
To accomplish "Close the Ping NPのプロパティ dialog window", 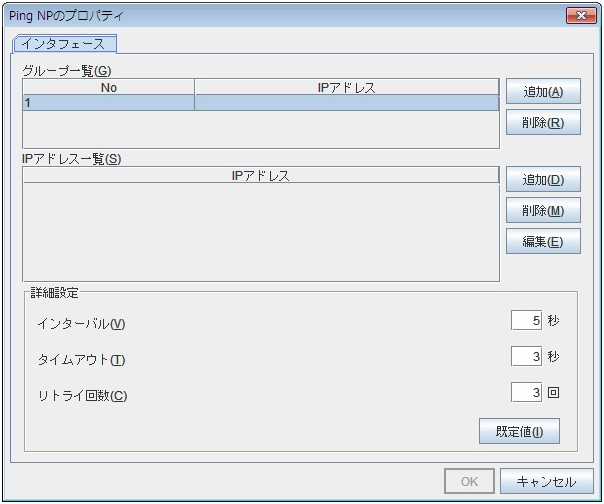I will point(580,16).
